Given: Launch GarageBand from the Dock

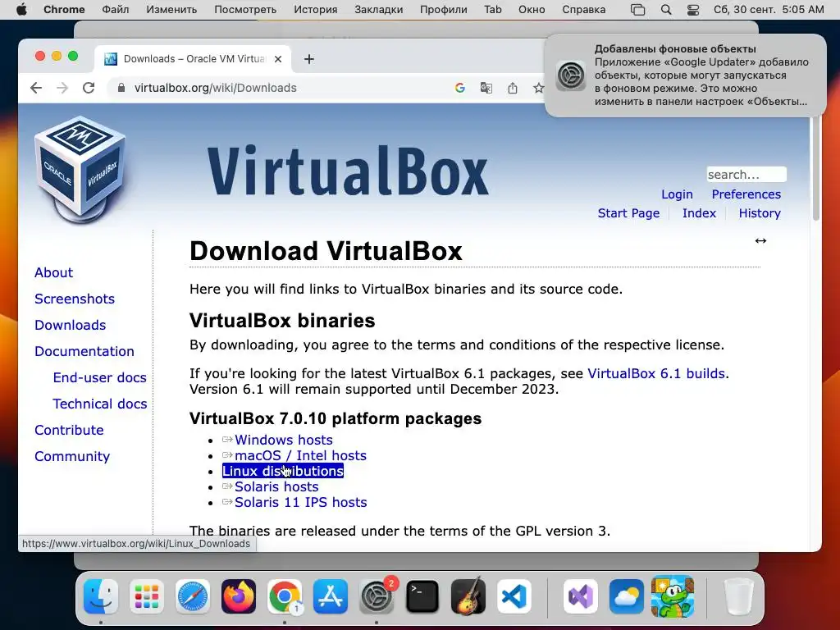Looking at the screenshot, I should [x=468, y=596].
